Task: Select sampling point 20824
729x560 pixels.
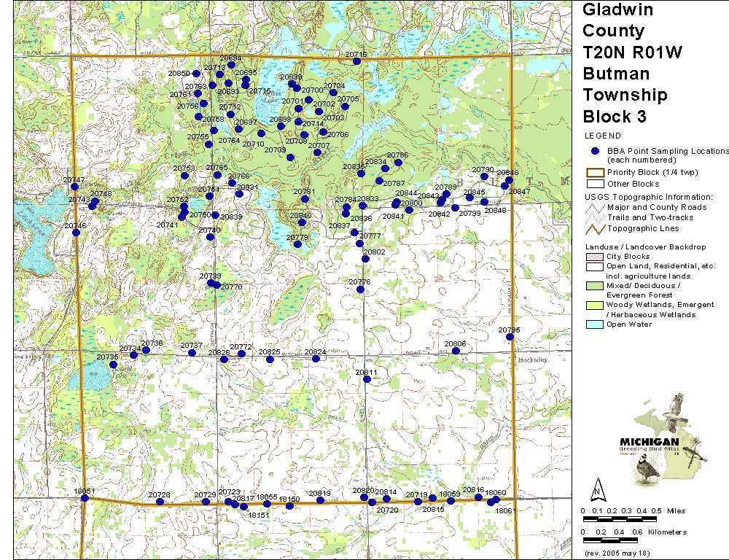Action: [317, 358]
